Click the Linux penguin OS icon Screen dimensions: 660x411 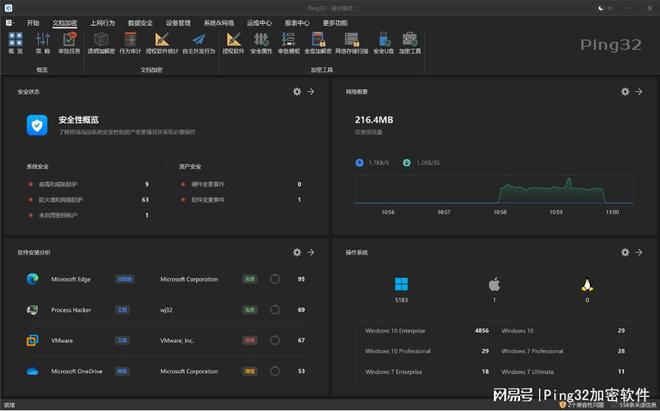(x=586, y=286)
